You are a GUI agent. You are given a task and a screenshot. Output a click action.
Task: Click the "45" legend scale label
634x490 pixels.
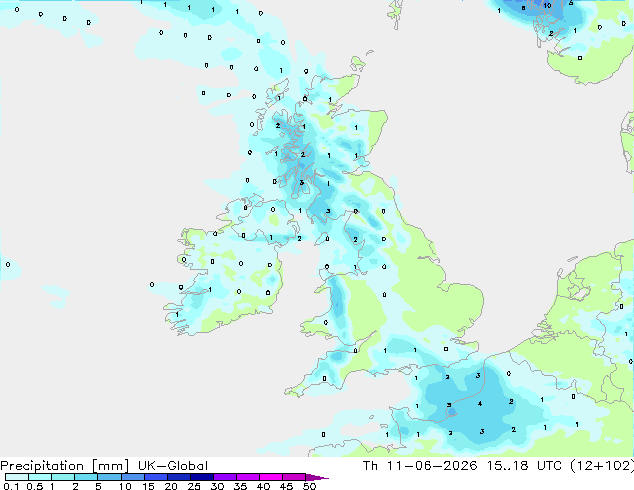[286, 486]
